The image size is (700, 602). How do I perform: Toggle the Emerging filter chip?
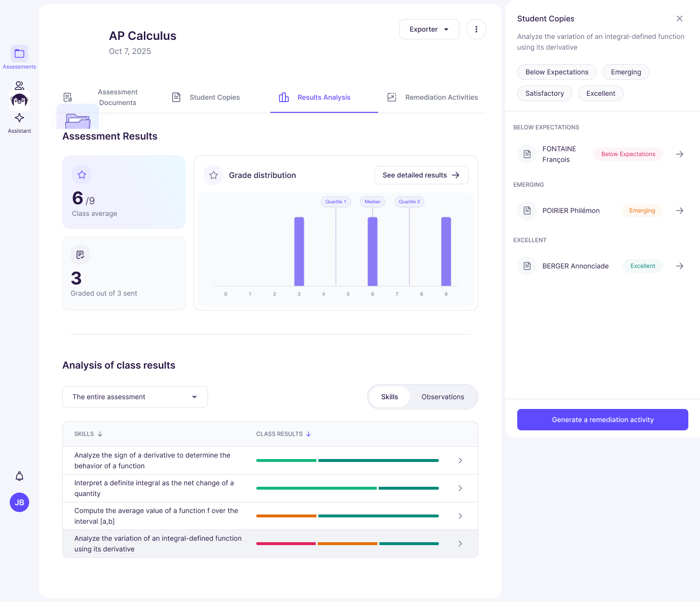626,72
